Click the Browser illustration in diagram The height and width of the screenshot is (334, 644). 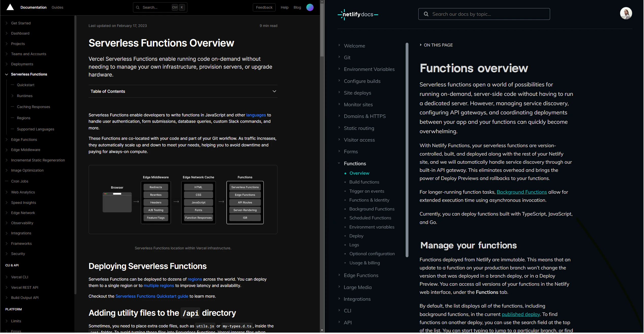coord(117,202)
